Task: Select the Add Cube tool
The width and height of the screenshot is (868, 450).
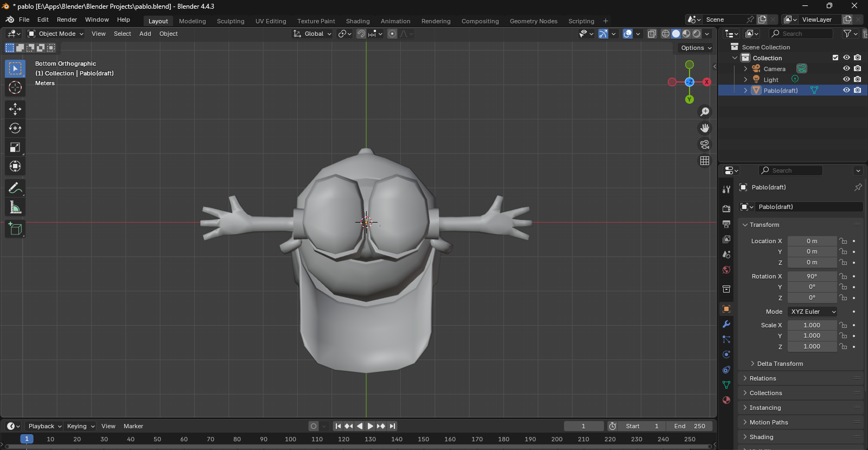Action: [x=15, y=229]
